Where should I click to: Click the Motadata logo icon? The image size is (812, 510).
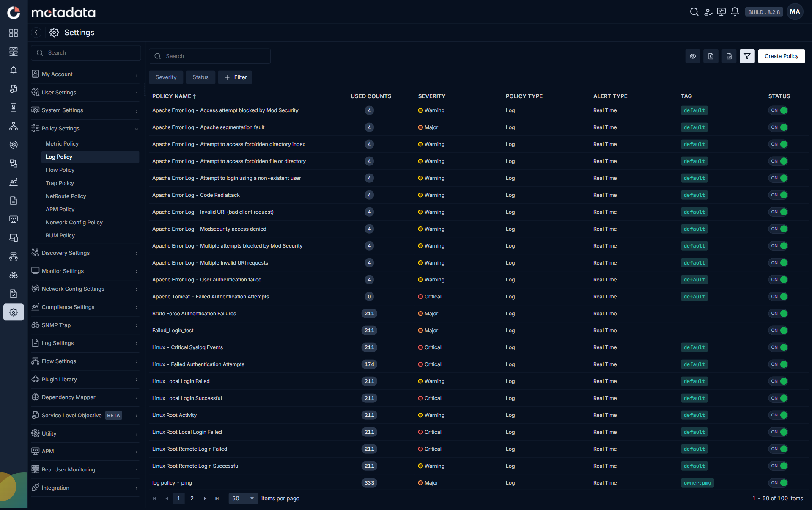coord(14,12)
